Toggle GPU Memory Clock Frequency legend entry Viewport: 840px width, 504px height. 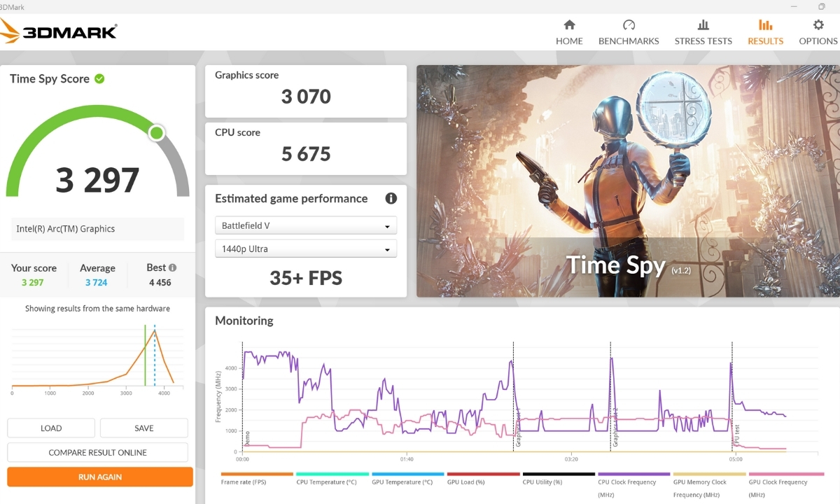(x=709, y=484)
